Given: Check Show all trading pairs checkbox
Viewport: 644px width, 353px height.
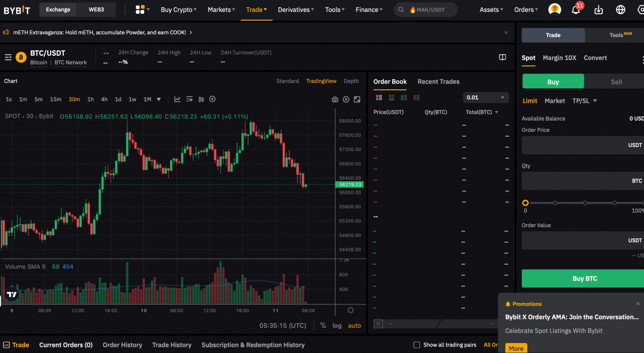Looking at the screenshot, I should pos(417,345).
